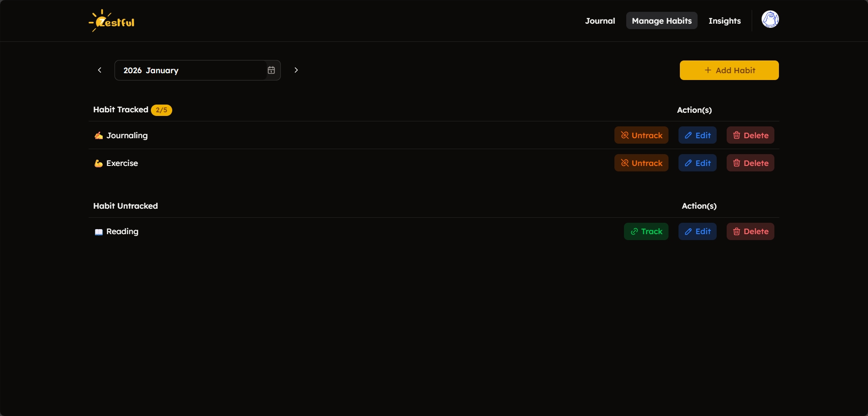Viewport: 868px width, 416px height.
Task: Click the Zestful sun logo
Action: click(x=111, y=21)
